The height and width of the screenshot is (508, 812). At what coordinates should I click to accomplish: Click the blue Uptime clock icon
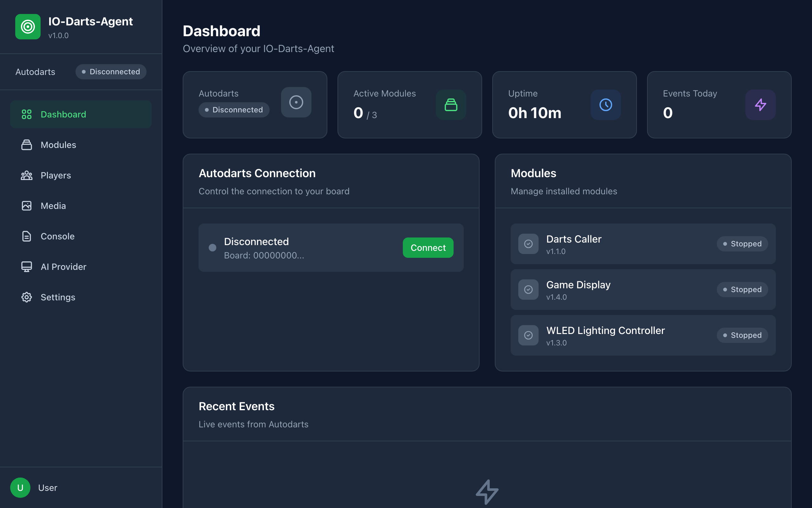click(606, 105)
